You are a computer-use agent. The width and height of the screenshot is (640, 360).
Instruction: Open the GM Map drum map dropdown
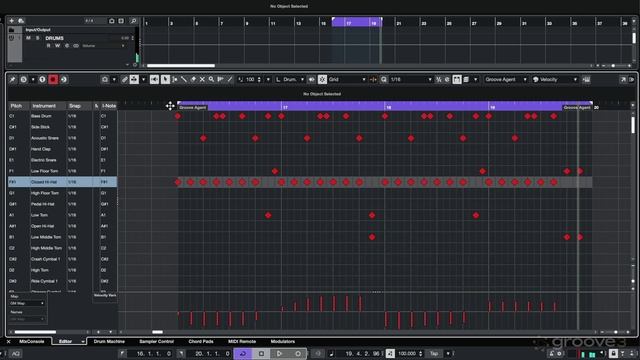[27, 303]
